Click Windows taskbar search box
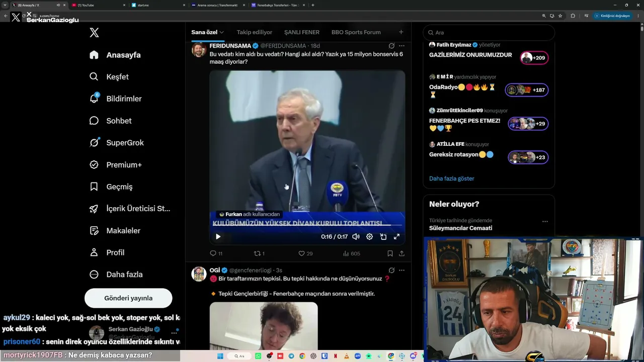644x362 pixels. [239, 356]
